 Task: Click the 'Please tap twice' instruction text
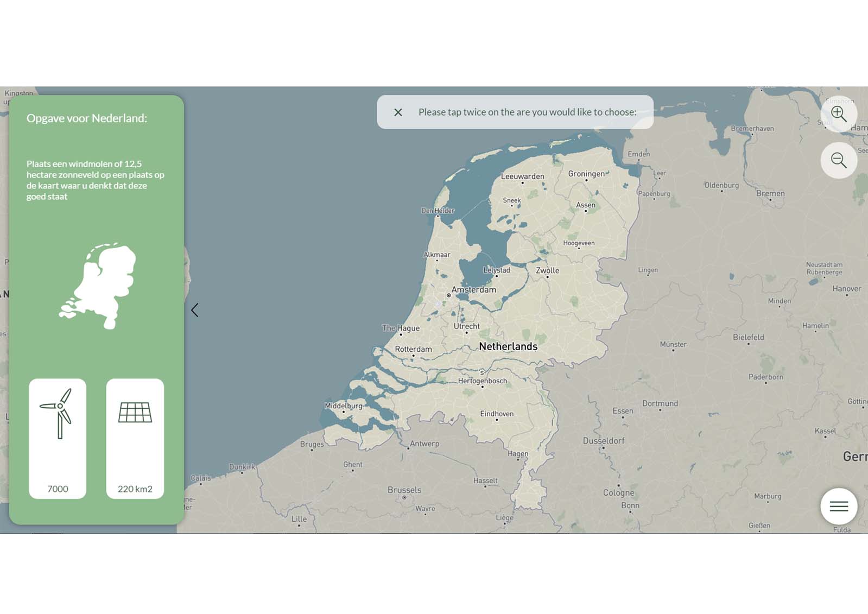(x=528, y=112)
